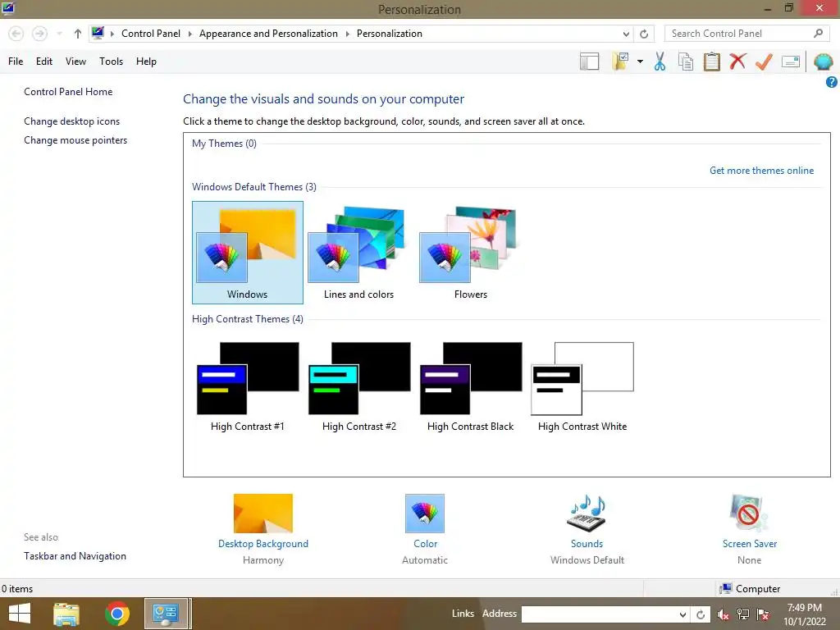Toggle the preview pane toolbar icon
The height and width of the screenshot is (630, 840).
[x=589, y=62]
